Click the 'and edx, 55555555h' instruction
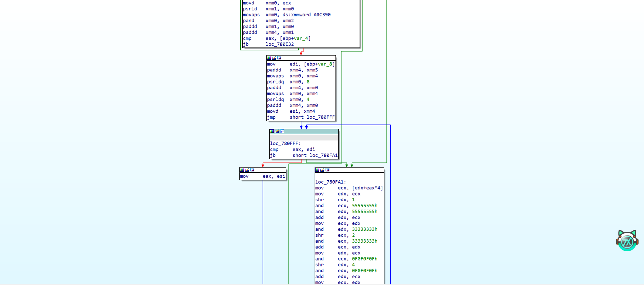644x285 pixels. 346,212
